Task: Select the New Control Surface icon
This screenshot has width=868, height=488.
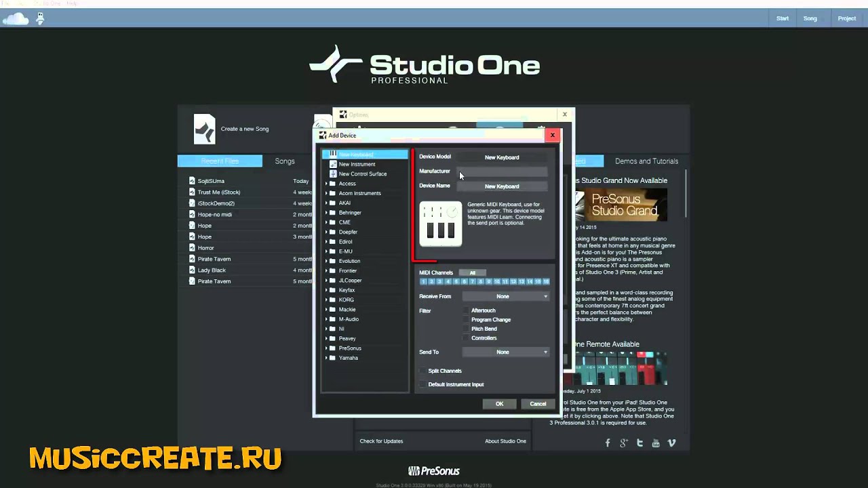Action: click(333, 174)
